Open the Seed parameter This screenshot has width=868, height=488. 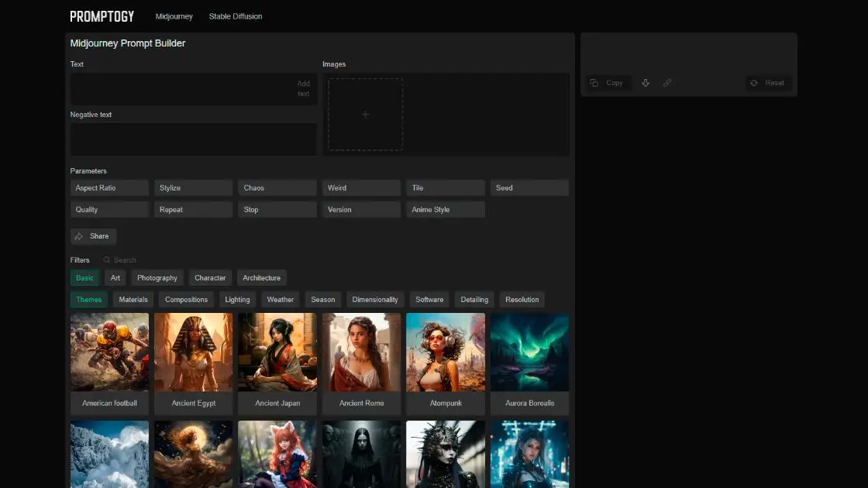point(530,188)
